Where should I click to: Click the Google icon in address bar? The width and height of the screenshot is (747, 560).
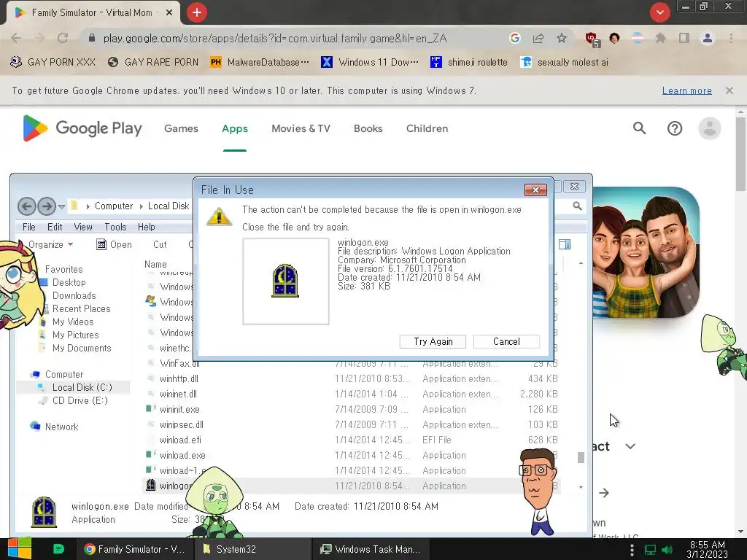514,38
